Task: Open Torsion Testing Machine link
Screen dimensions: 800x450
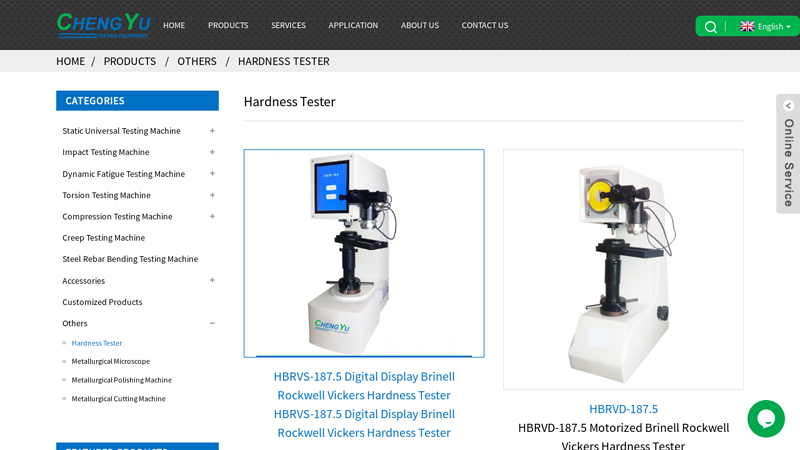Action: pos(106,195)
